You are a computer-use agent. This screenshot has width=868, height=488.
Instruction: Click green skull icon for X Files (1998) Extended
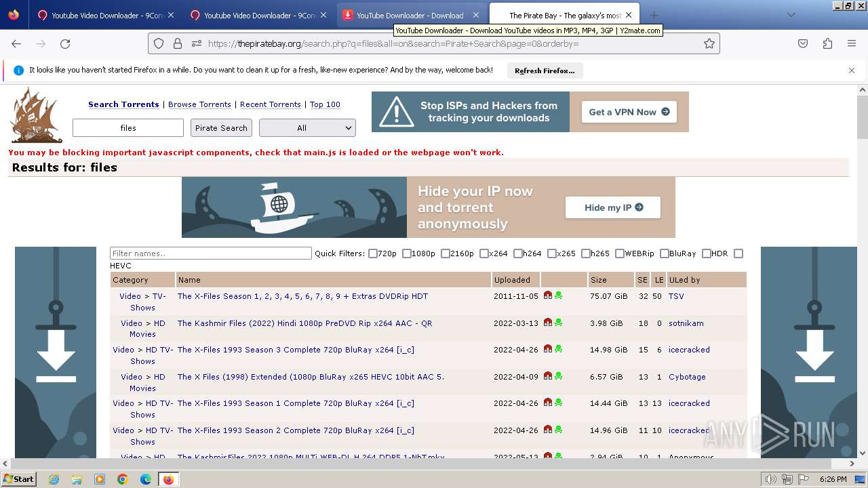[558, 376]
